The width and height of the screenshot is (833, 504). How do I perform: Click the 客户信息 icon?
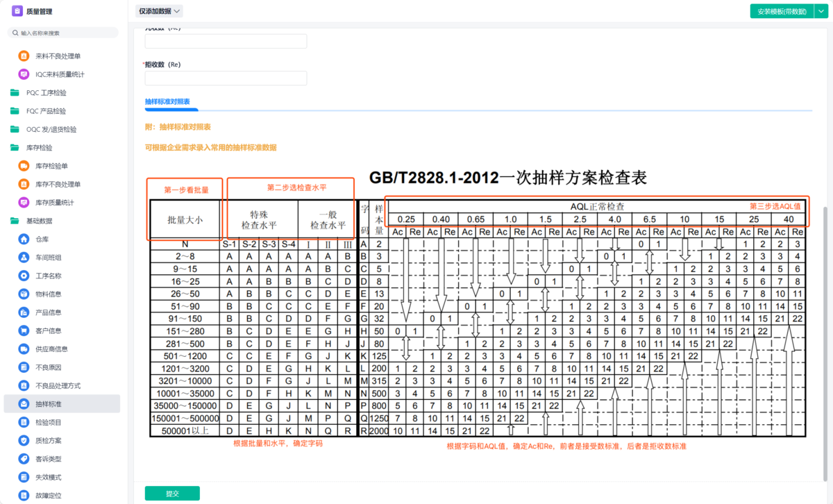(24, 330)
